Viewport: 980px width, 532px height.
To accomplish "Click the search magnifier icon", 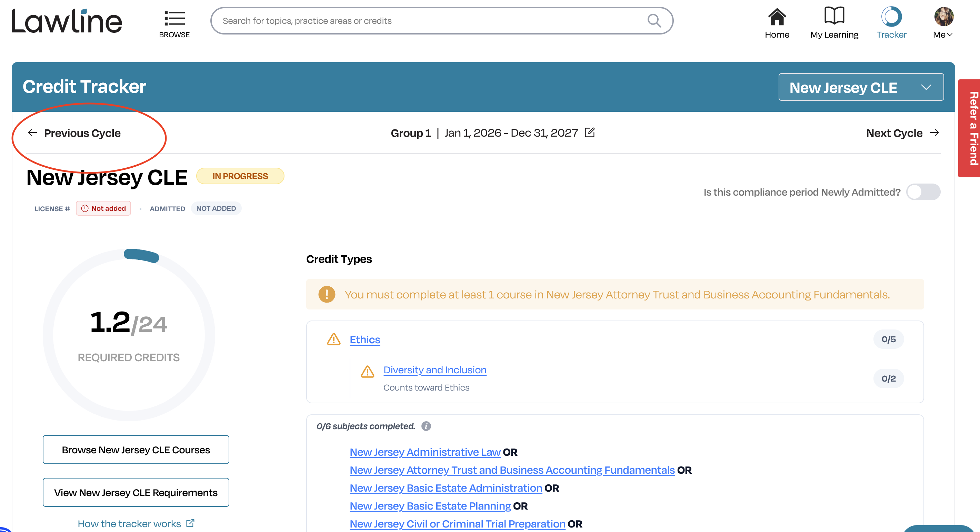I will (x=654, y=21).
